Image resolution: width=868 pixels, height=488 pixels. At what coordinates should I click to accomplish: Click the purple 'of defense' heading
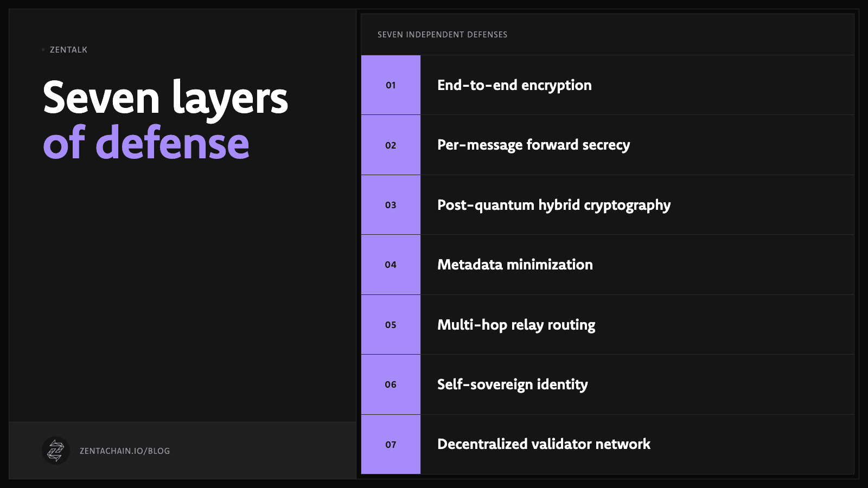pos(146,143)
